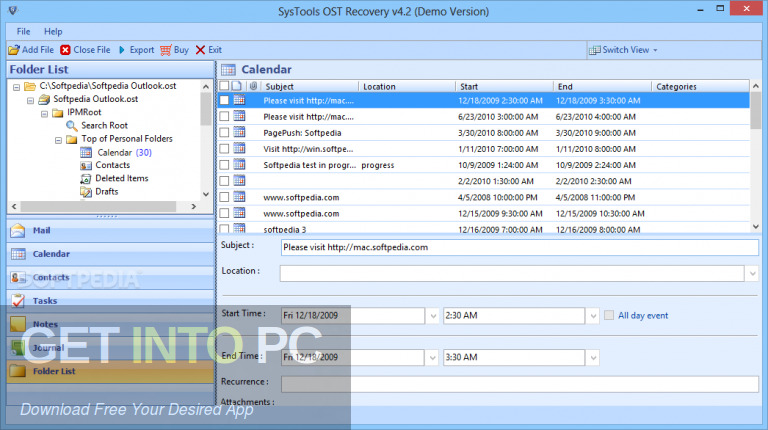Click the Deleted Items folder icon
768x430 pixels.
tap(86, 179)
